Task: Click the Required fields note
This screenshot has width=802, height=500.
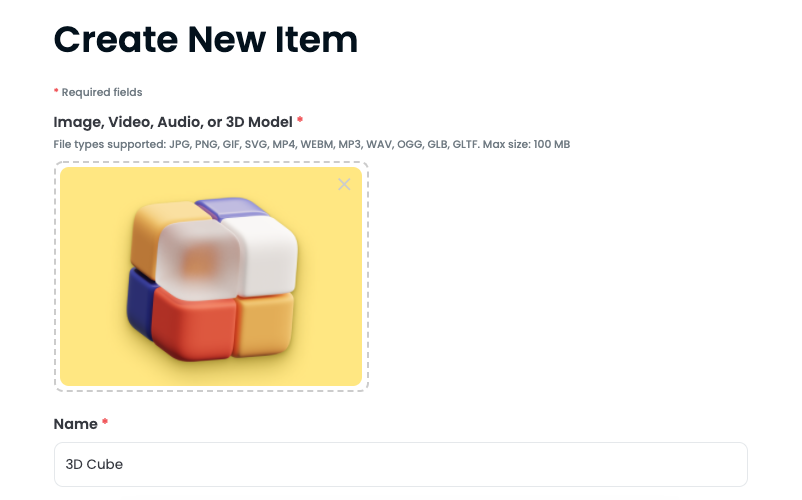Action: (102, 93)
